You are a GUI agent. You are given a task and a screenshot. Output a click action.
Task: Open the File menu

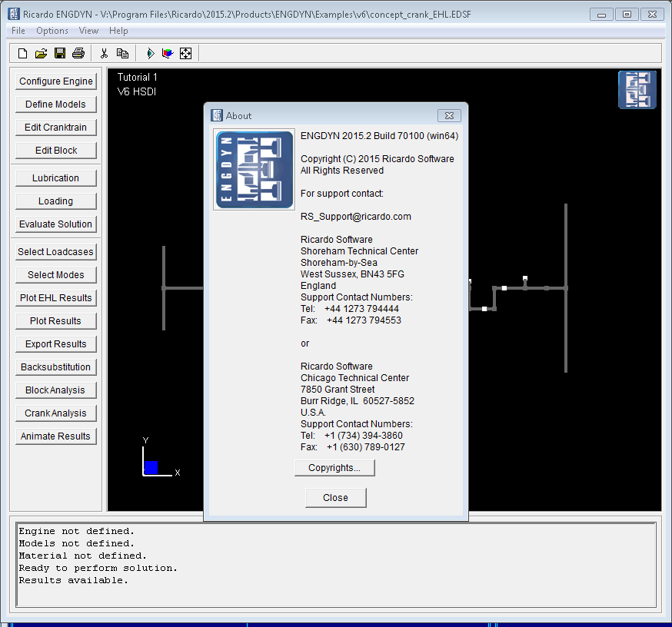pyautogui.click(x=18, y=31)
